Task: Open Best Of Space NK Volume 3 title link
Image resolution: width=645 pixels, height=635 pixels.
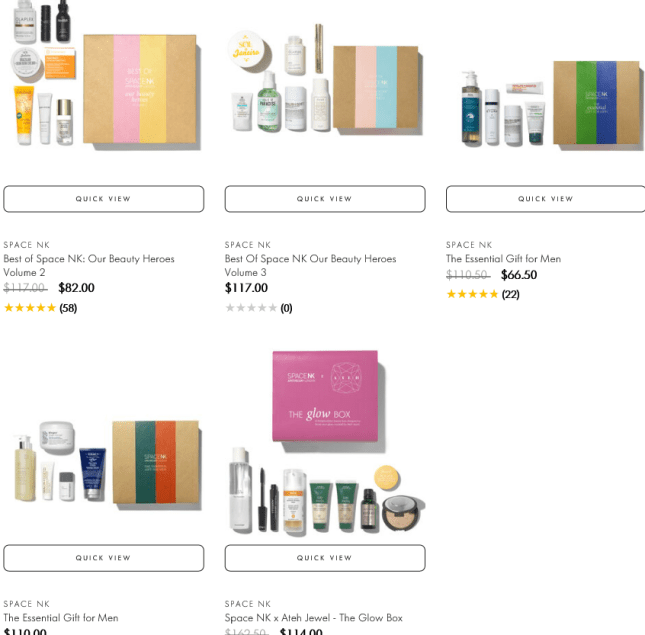Action: [x=310, y=265]
